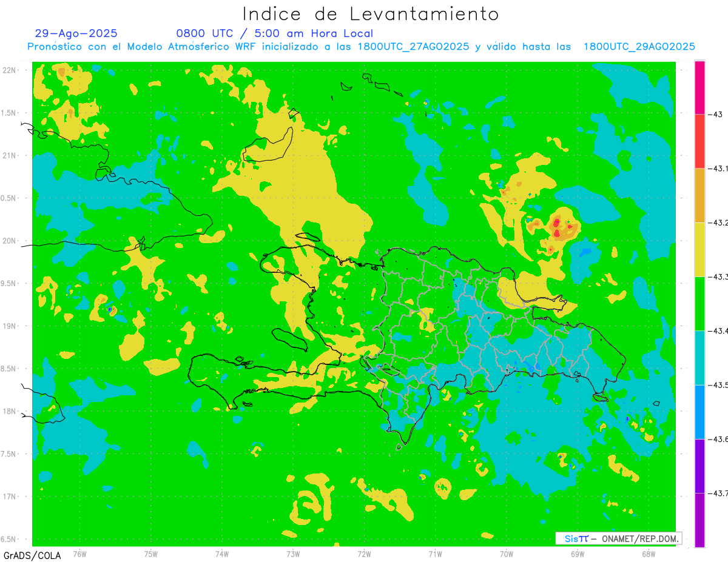Pick the violet swatch below -43.7
Viewport: 728px width, 562px height.
pyautogui.click(x=699, y=520)
